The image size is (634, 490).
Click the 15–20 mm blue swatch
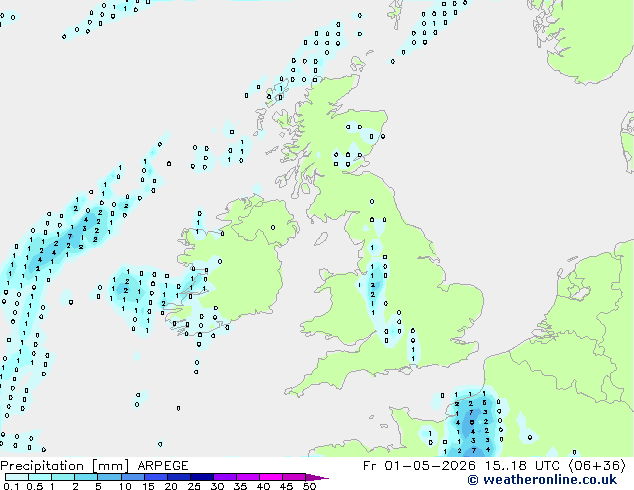[x=155, y=477]
